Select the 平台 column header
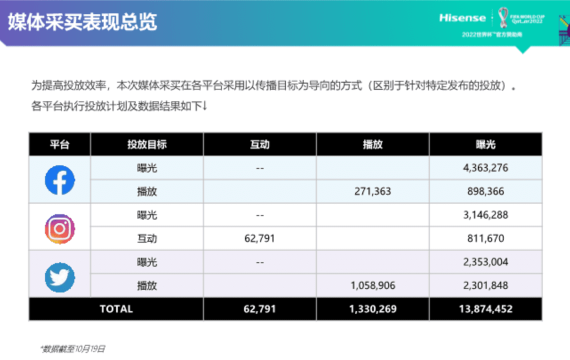Screen dimensions: 570x360 60,144
